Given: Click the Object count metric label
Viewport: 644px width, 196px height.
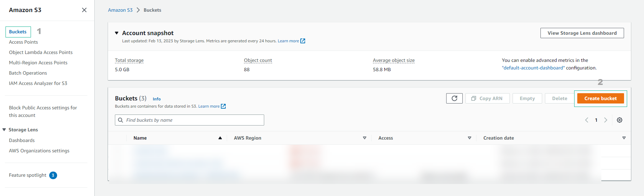Looking at the screenshot, I should pos(258,60).
